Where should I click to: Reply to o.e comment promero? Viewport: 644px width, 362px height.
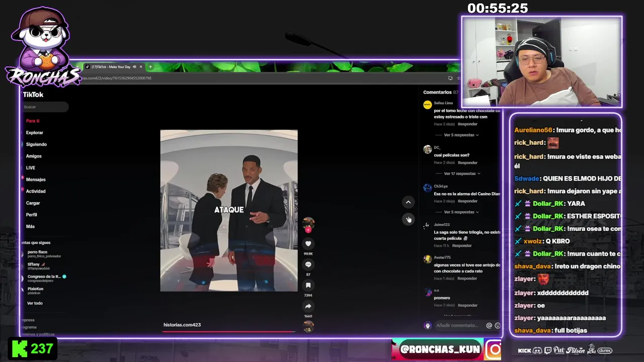click(467, 305)
